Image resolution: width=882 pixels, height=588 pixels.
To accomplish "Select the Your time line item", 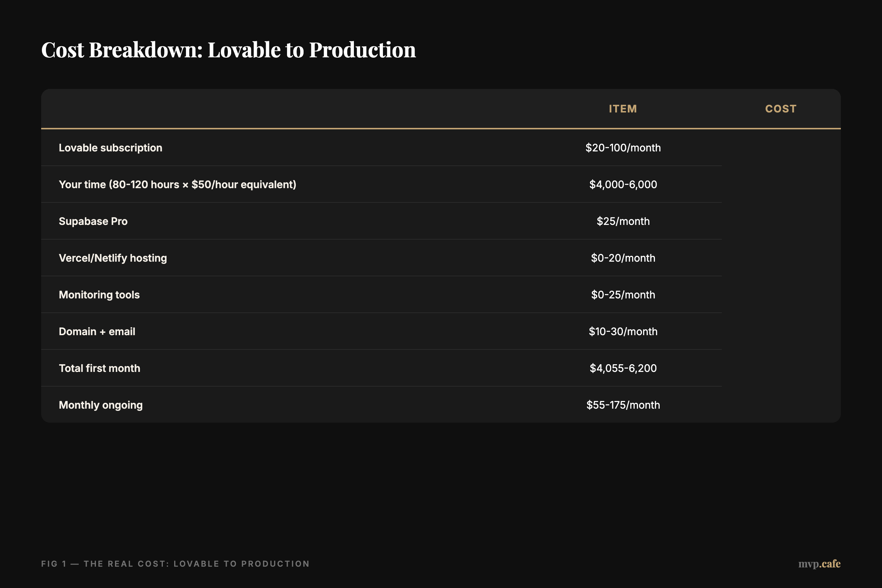I will click(177, 184).
